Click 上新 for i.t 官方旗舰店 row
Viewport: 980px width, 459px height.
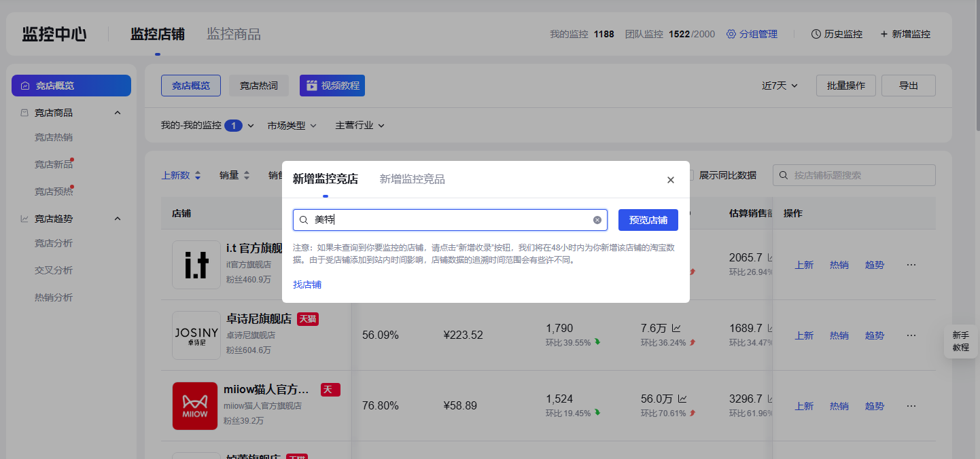coord(804,265)
